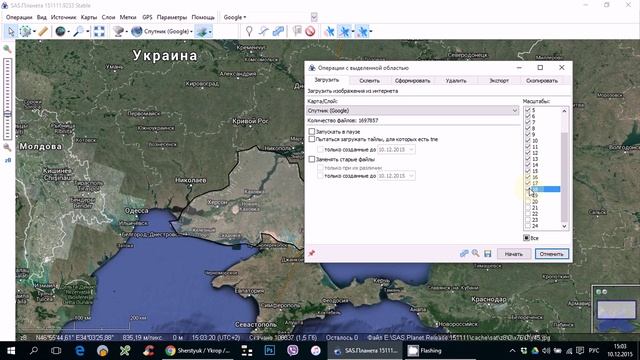Click the save floppy disk icon in dialog
Viewport: 640px width, 360px height.
488,254
